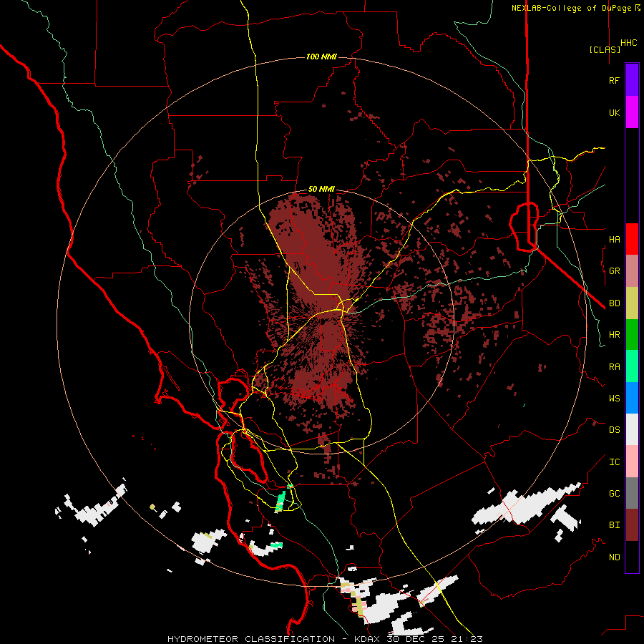The width and height of the screenshot is (644, 644).
Task: Click the HR heavy rain green swatch
Action: click(x=632, y=335)
